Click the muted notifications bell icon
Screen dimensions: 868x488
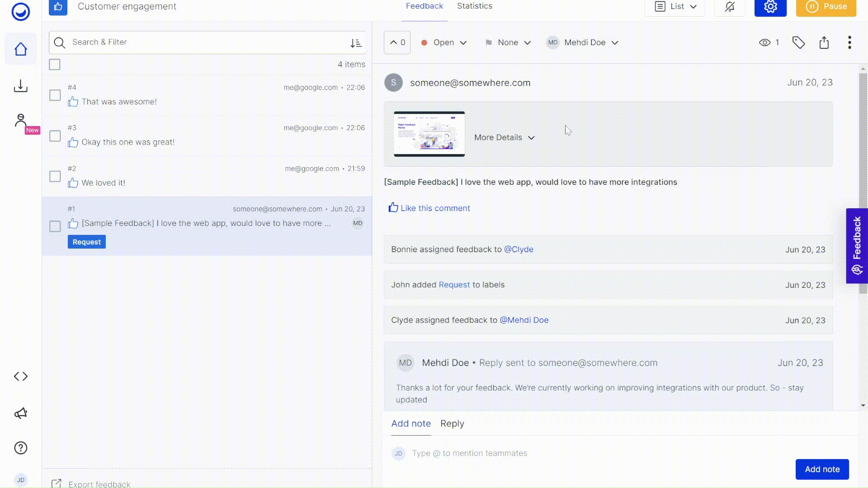729,7
